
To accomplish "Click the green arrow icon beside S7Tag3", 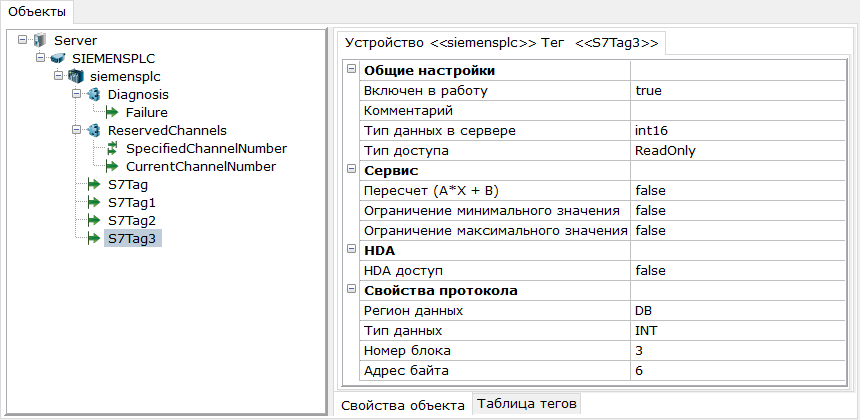I will tap(94, 239).
